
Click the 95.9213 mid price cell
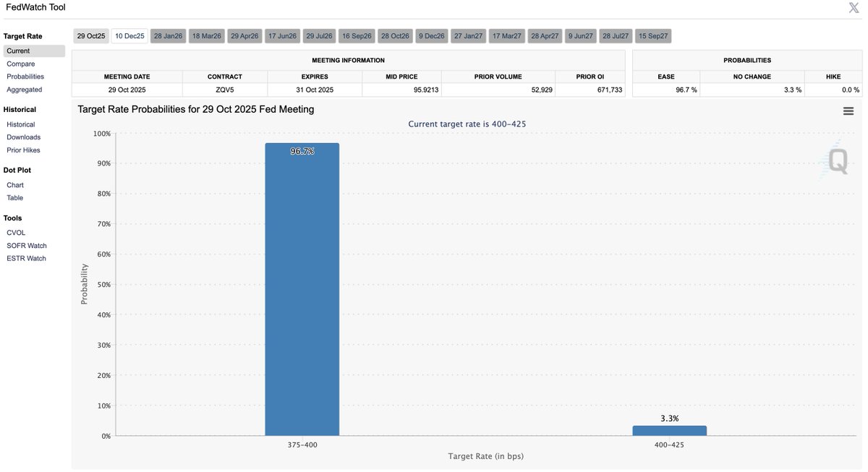pyautogui.click(x=401, y=90)
